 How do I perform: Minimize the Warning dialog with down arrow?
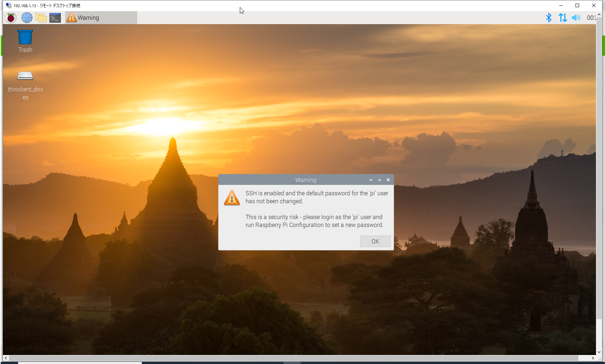point(371,180)
